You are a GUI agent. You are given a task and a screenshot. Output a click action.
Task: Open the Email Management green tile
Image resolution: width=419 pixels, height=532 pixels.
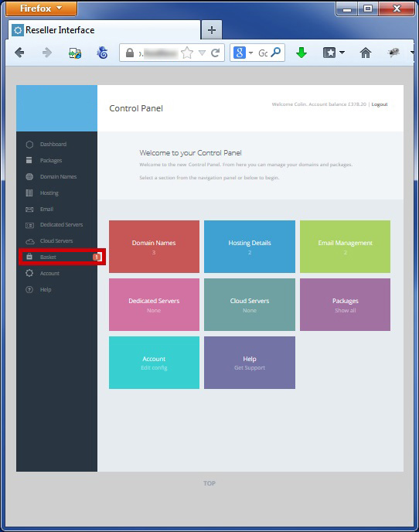click(345, 247)
